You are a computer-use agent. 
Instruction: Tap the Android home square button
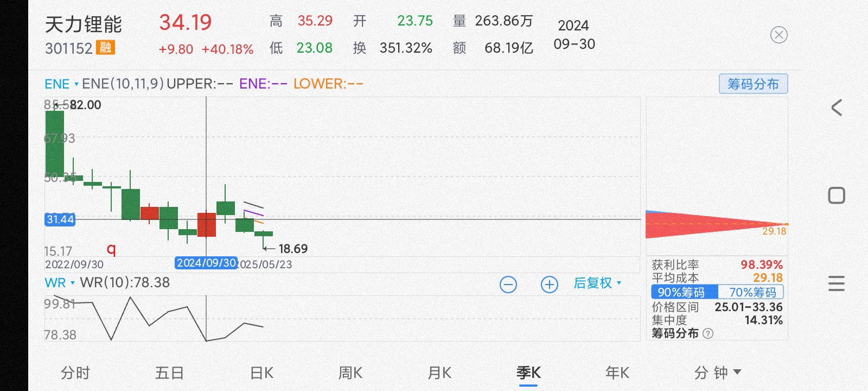837,195
